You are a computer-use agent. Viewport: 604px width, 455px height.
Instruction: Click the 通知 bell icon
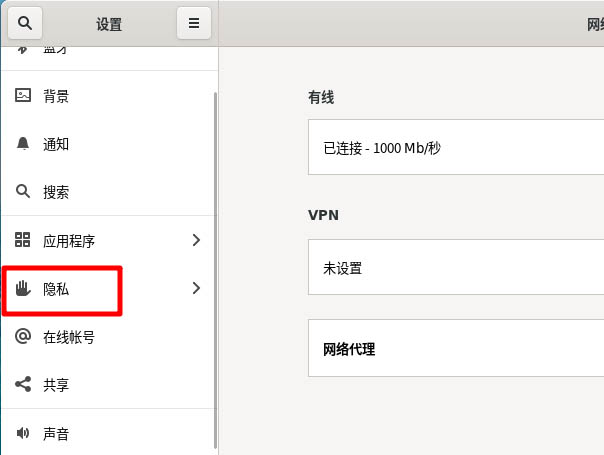tap(24, 144)
